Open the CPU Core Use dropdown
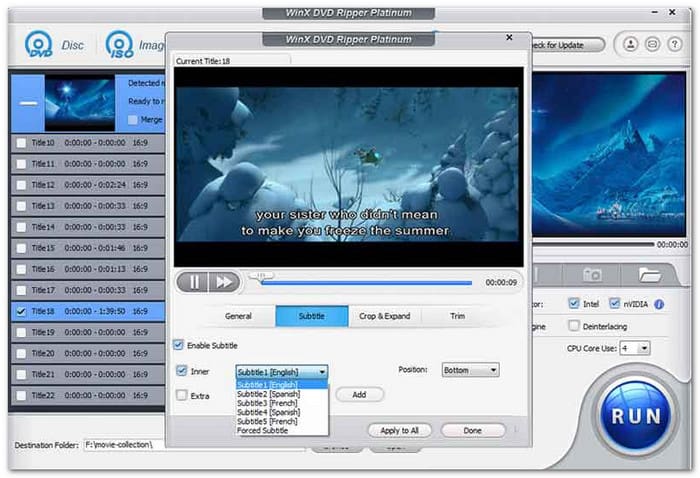This screenshot has height=478, width=700. click(x=635, y=348)
